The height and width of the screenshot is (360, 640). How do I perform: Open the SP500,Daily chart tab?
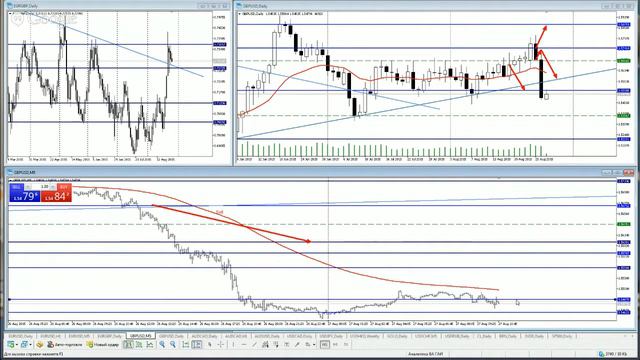561,336
